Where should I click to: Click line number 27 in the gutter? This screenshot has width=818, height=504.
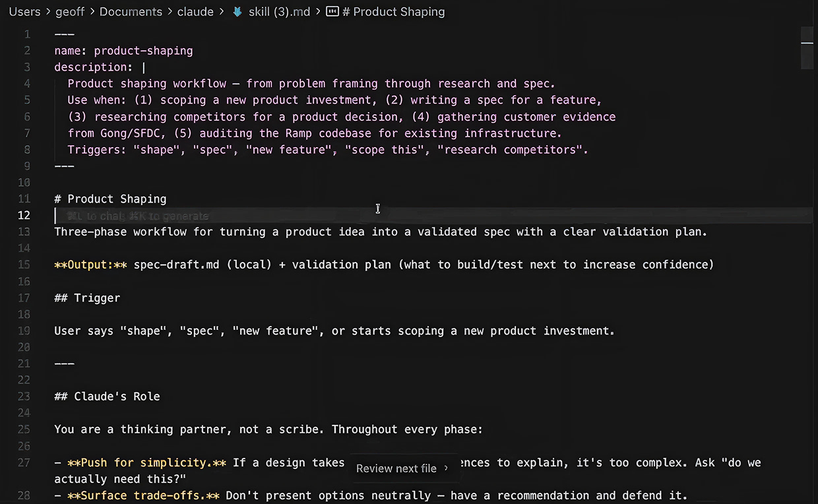(x=24, y=462)
